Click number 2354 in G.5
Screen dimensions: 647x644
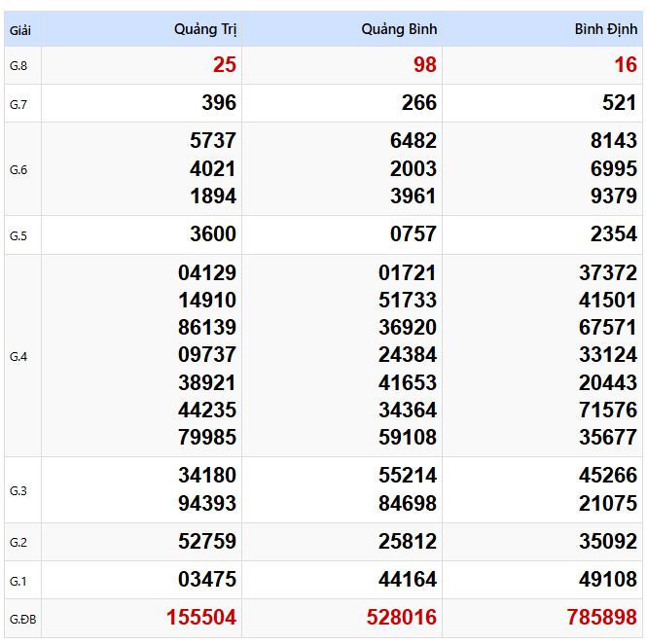(614, 233)
